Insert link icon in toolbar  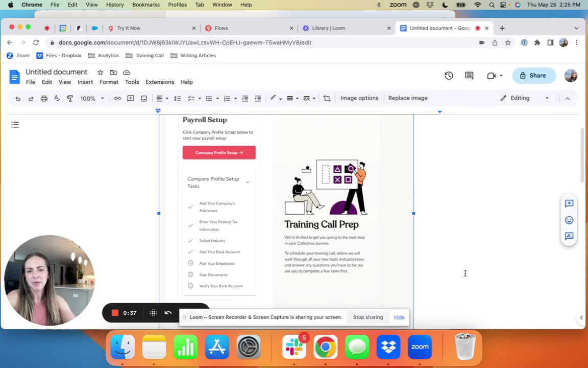coord(117,98)
